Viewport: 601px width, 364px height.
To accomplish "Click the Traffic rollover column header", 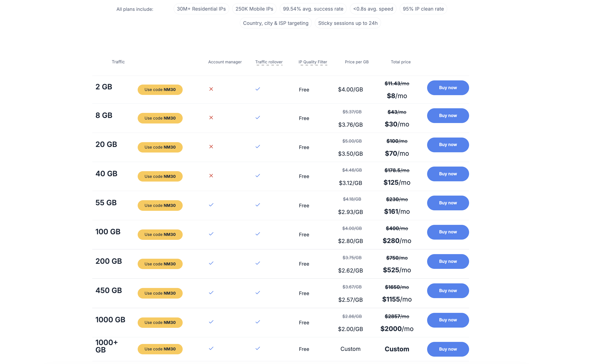I will (269, 62).
